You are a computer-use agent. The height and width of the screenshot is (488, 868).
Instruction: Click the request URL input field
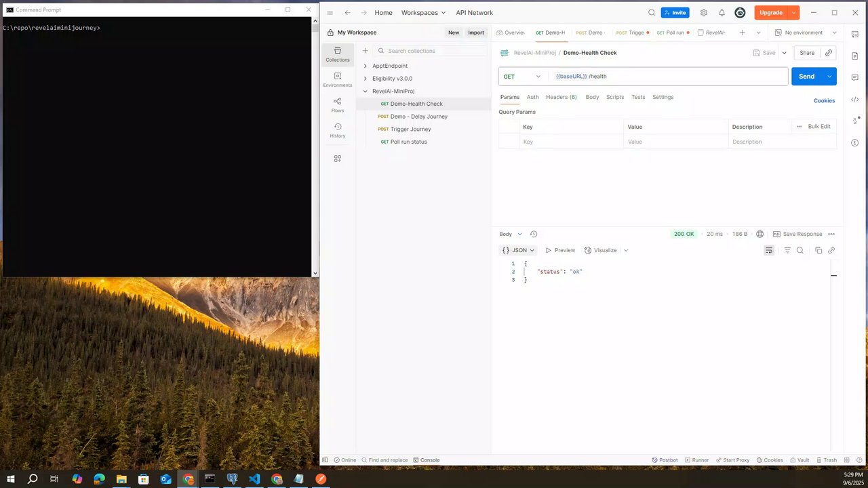(669, 77)
